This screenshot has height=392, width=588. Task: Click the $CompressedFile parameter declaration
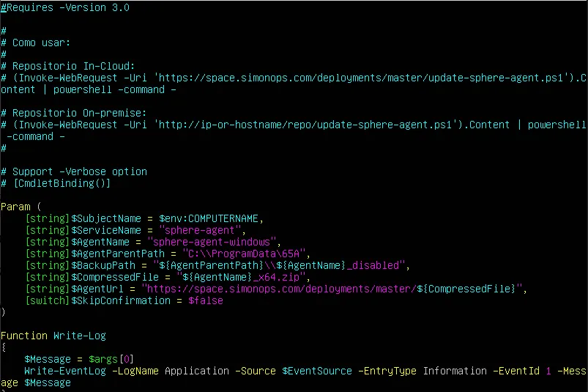[115, 277]
